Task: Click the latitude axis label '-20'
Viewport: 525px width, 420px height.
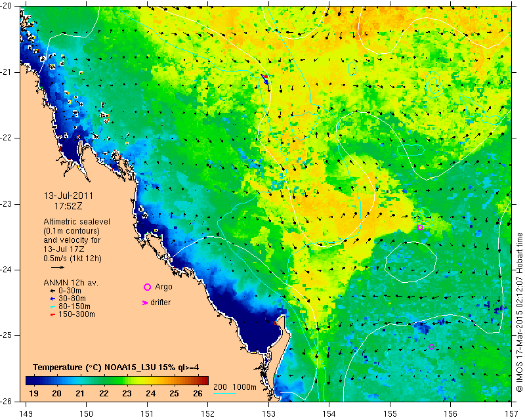Action: pos(6,6)
